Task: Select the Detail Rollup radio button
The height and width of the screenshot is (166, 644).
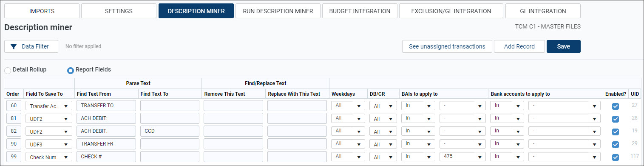Action: coord(8,71)
